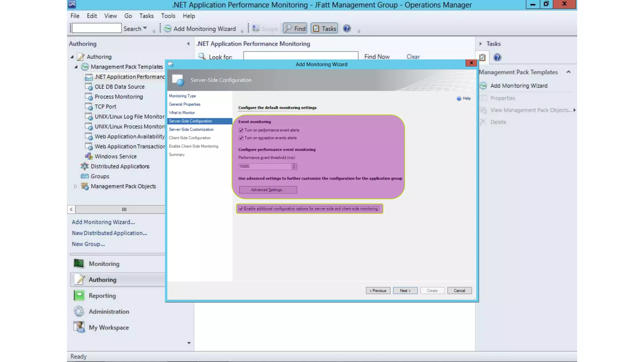Screen dimensions: 644x362
Task: Toggle Enable additional configuration options checkbox
Action: (x=241, y=209)
